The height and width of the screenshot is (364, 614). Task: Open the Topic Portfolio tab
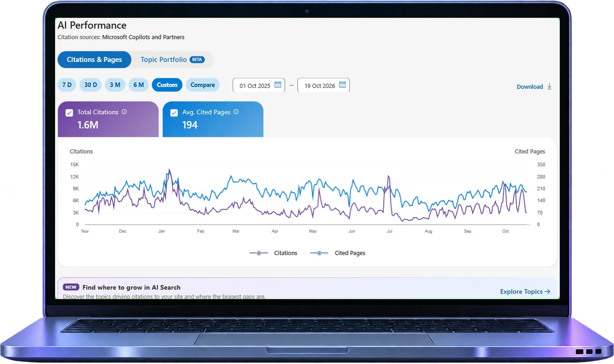[x=172, y=60]
